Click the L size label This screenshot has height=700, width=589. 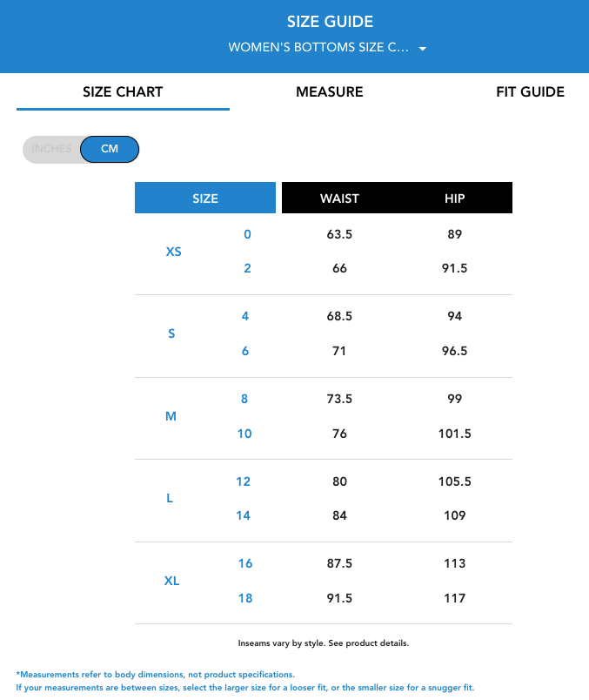point(170,498)
